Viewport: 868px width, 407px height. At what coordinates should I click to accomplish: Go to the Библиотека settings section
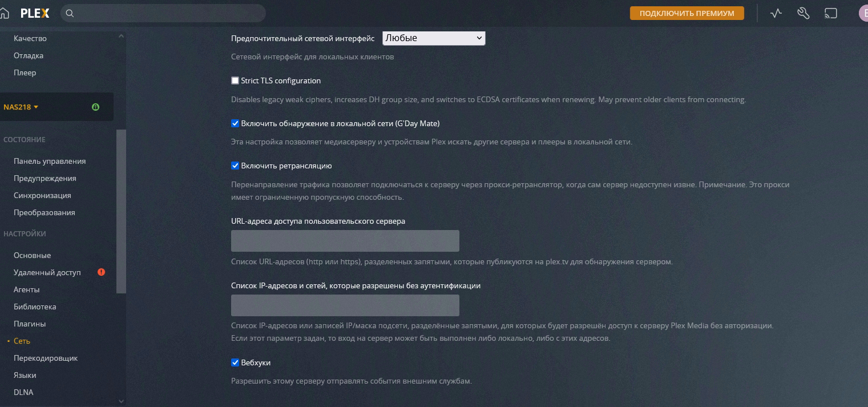point(35,307)
